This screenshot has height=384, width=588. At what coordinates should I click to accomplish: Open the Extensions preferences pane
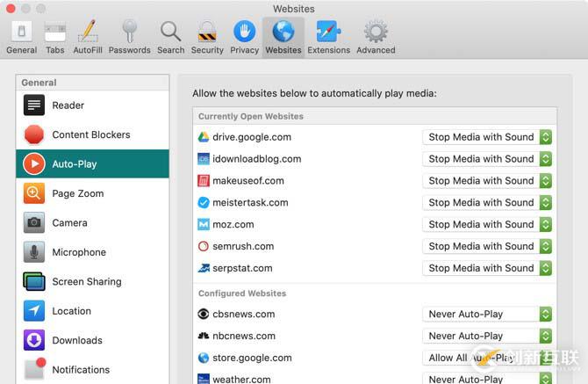[x=328, y=37]
